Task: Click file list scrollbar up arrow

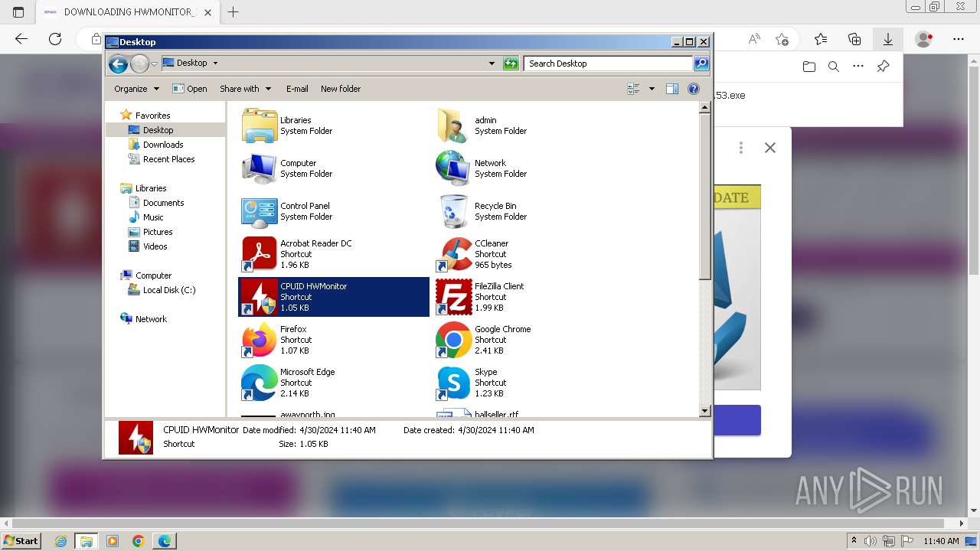Action: click(x=705, y=108)
